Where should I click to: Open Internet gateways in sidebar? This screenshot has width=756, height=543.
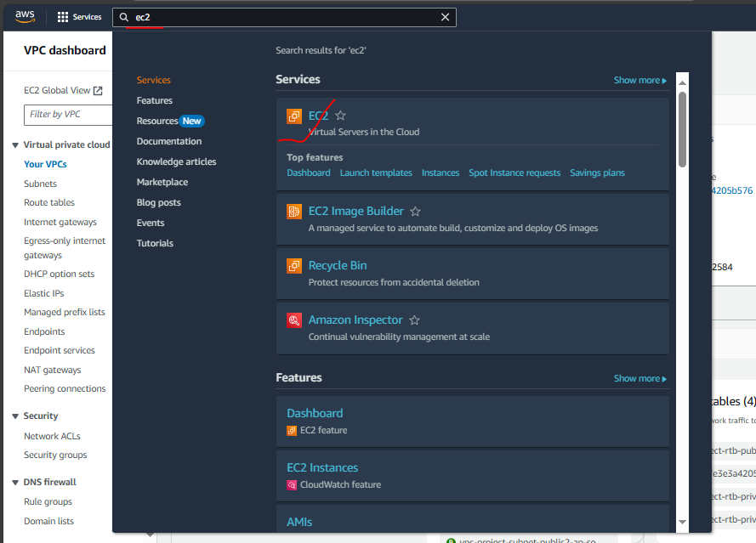pos(60,222)
